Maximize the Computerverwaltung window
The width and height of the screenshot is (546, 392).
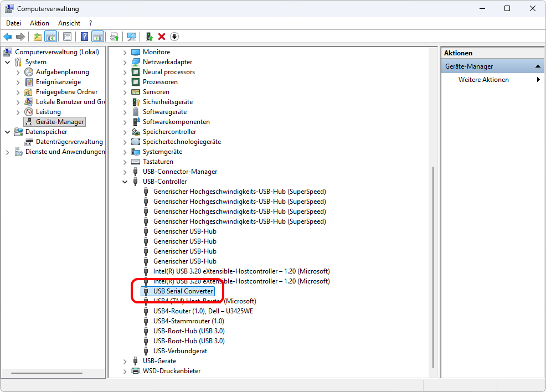pyautogui.click(x=507, y=8)
